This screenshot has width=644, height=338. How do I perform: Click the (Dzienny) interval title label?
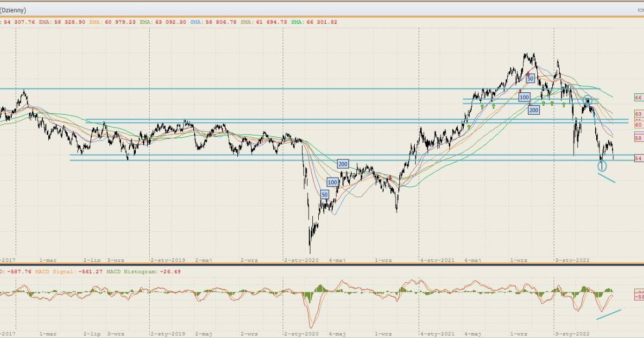click(13, 10)
